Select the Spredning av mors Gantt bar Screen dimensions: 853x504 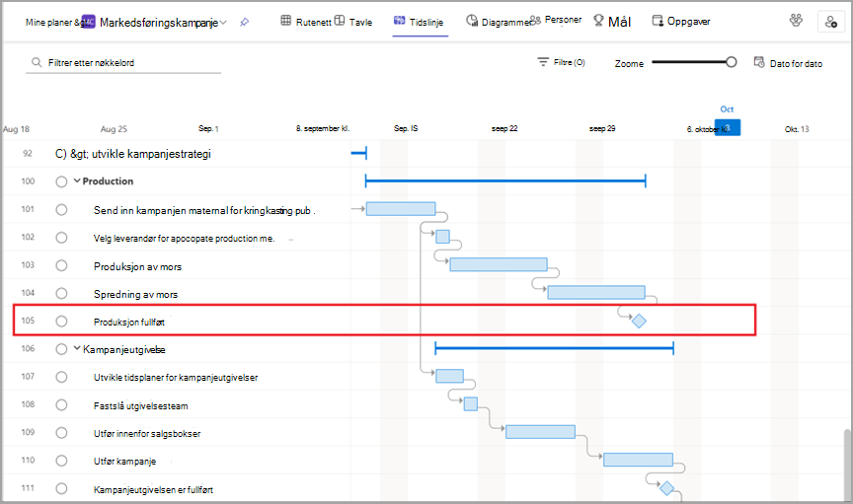coord(596,293)
